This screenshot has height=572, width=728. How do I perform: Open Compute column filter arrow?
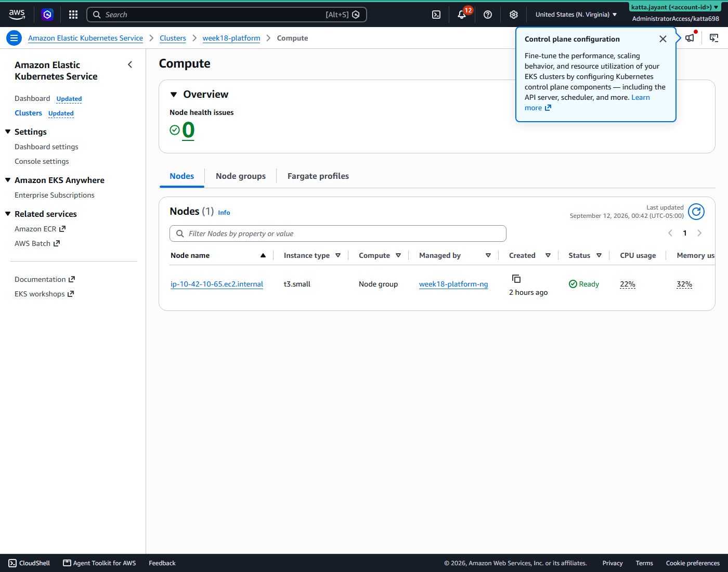(398, 255)
